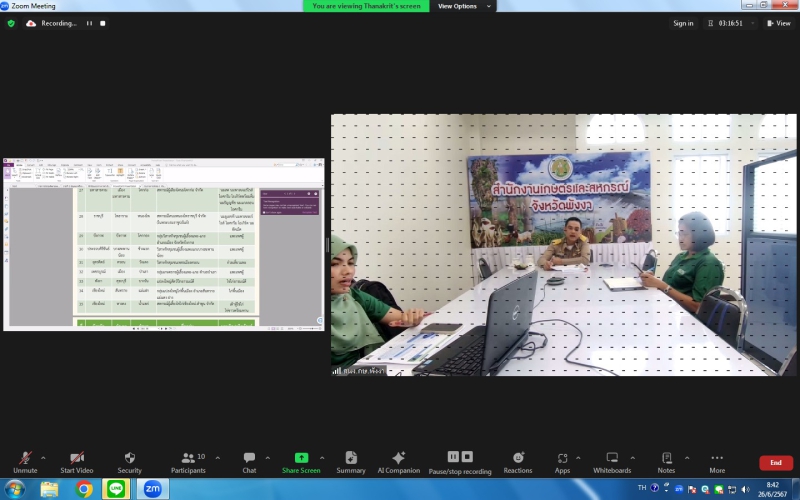Click the green Share Screen button
This screenshot has height=500, width=800.
point(301,461)
